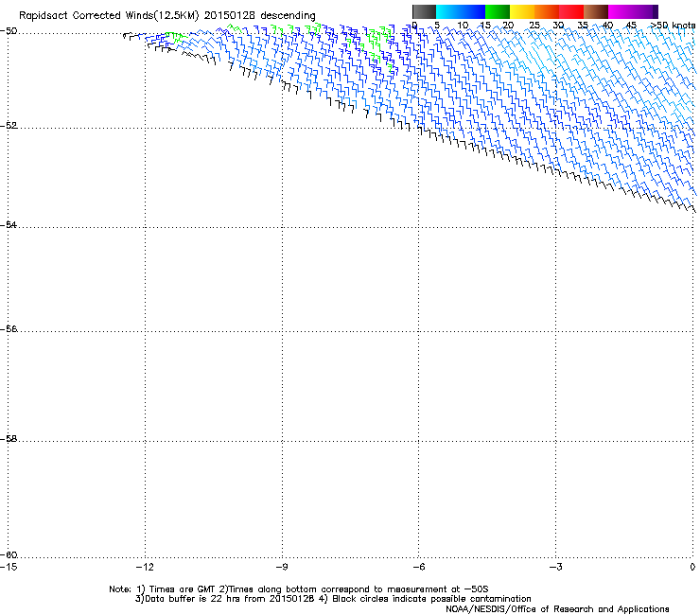Click the gray 0-5 knots color segment
The width and height of the screenshot is (700, 615).
pyautogui.click(x=424, y=11)
